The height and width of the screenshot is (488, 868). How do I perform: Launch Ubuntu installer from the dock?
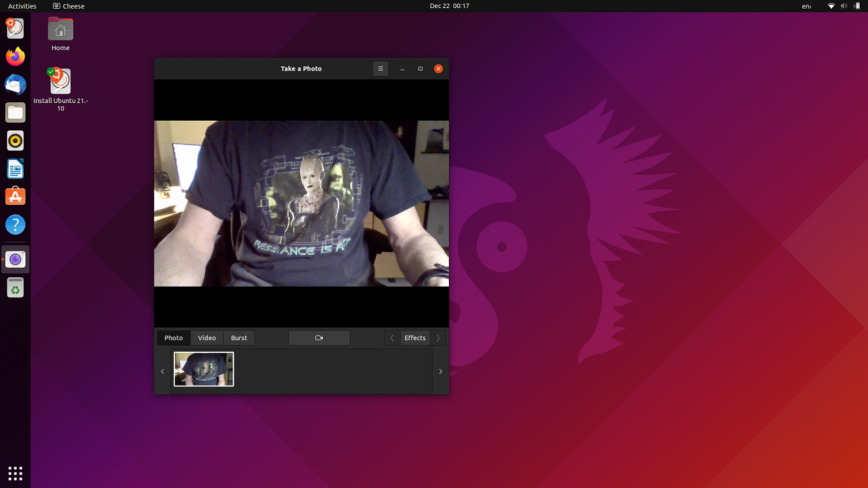pos(15,28)
